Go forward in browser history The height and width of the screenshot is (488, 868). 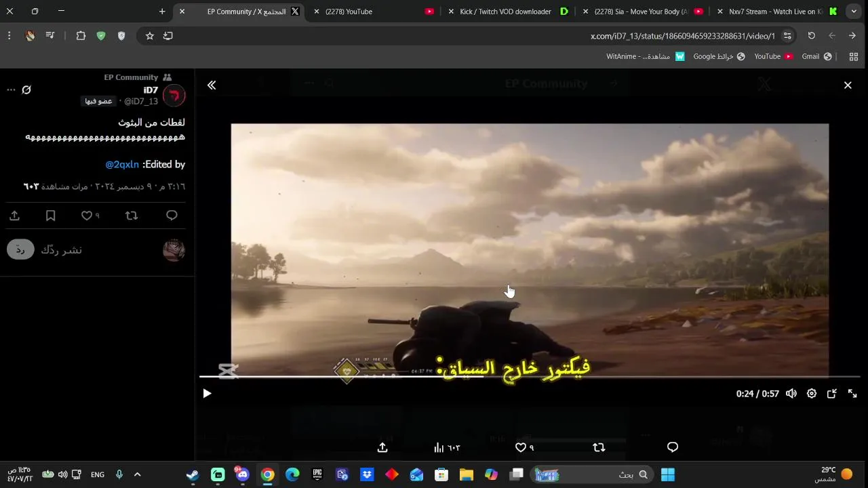(x=832, y=36)
